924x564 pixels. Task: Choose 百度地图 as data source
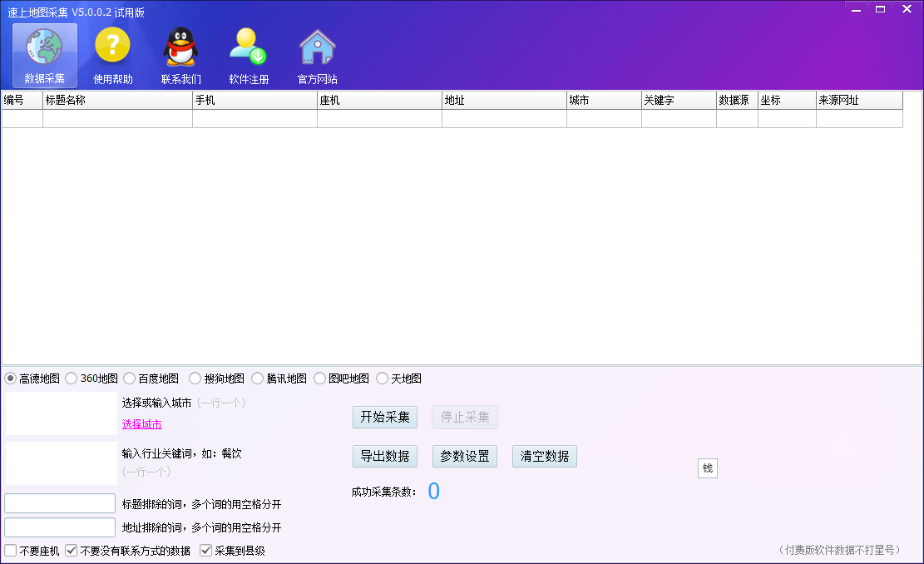(130, 378)
